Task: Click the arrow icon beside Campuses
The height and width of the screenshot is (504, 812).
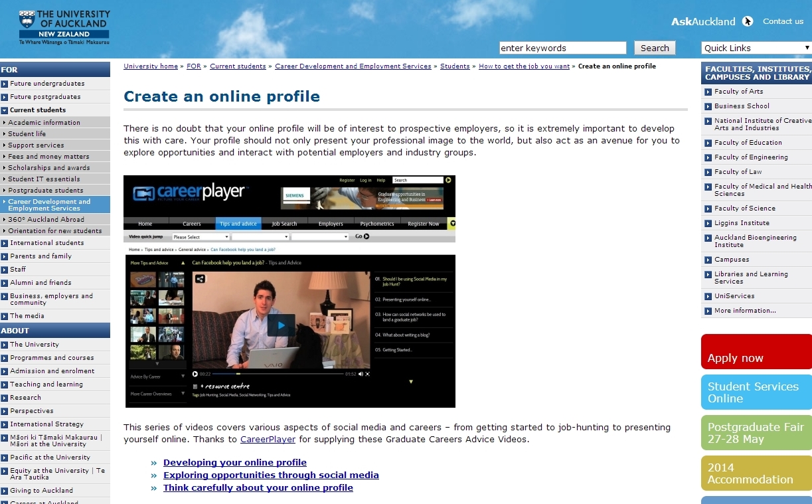Action: coord(706,260)
